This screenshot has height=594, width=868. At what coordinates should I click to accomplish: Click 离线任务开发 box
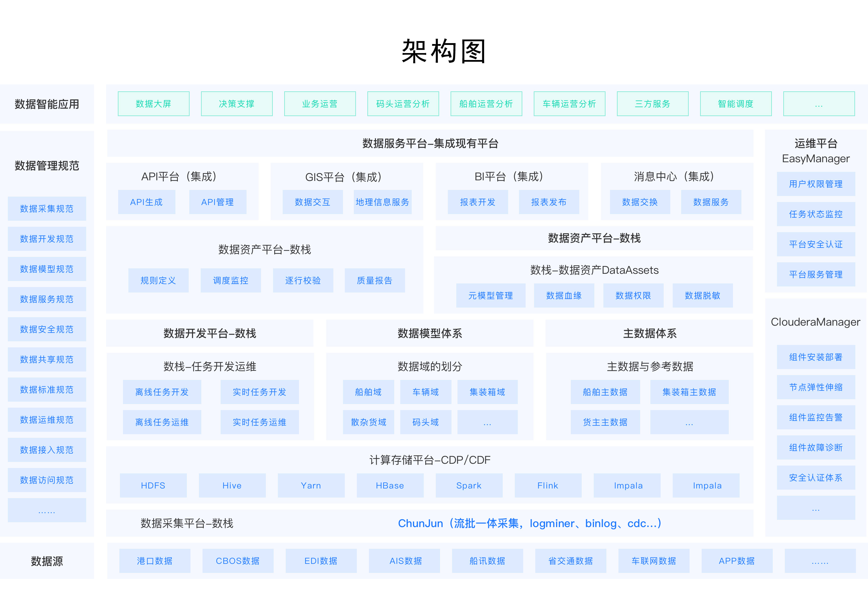coord(162,392)
